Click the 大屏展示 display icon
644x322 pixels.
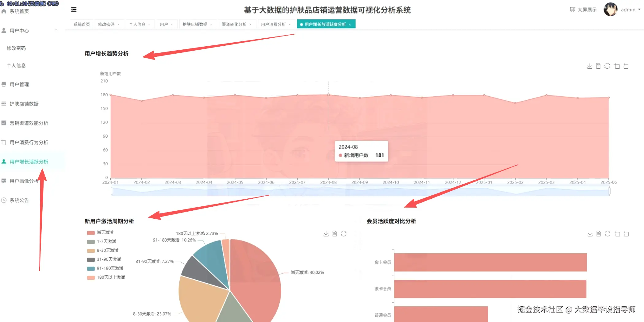(583, 10)
